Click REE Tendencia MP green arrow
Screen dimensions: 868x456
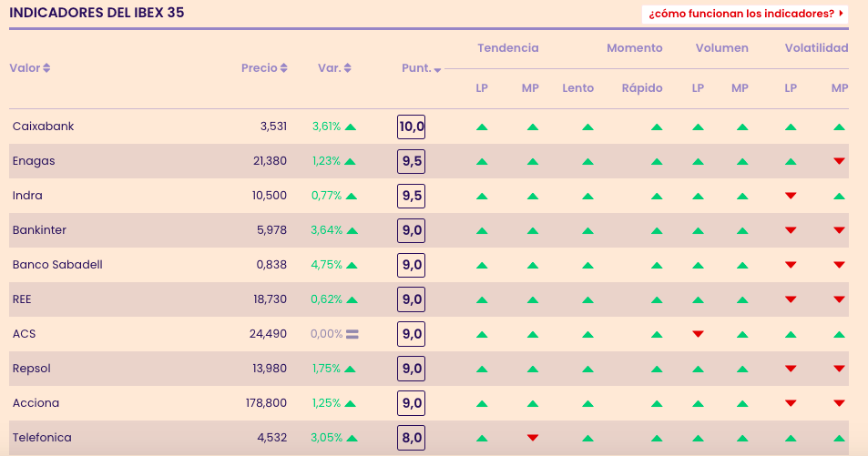click(533, 300)
